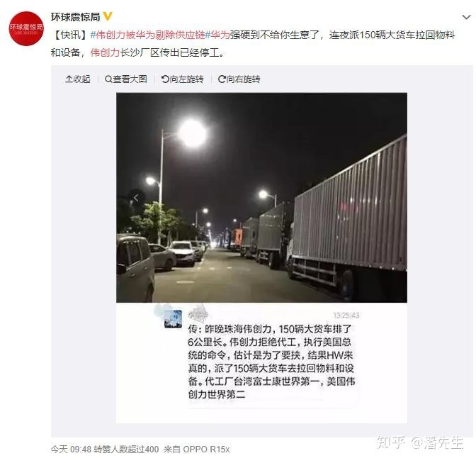This screenshot has height=463, width=476.
Task: Rotate image left with 向左旋转
Action: pyautogui.click(x=182, y=79)
